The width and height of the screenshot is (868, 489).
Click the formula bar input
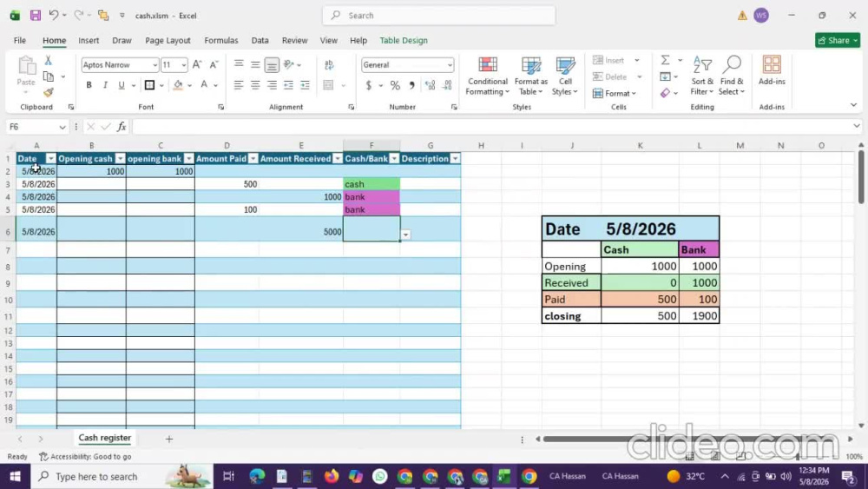coord(491,127)
